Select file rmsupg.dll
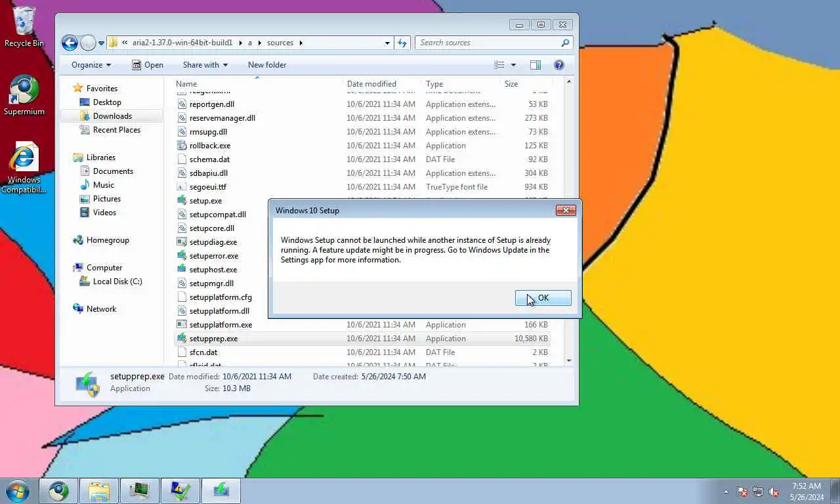The image size is (840, 504). pos(208,132)
